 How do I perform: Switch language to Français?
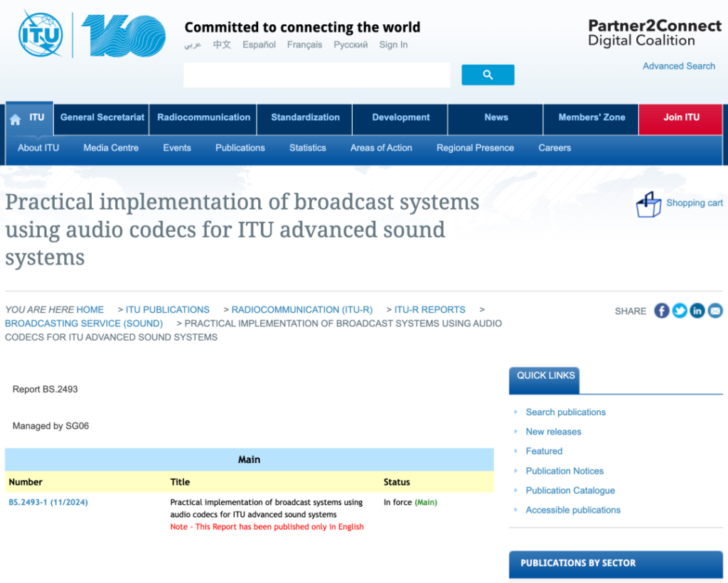(304, 45)
